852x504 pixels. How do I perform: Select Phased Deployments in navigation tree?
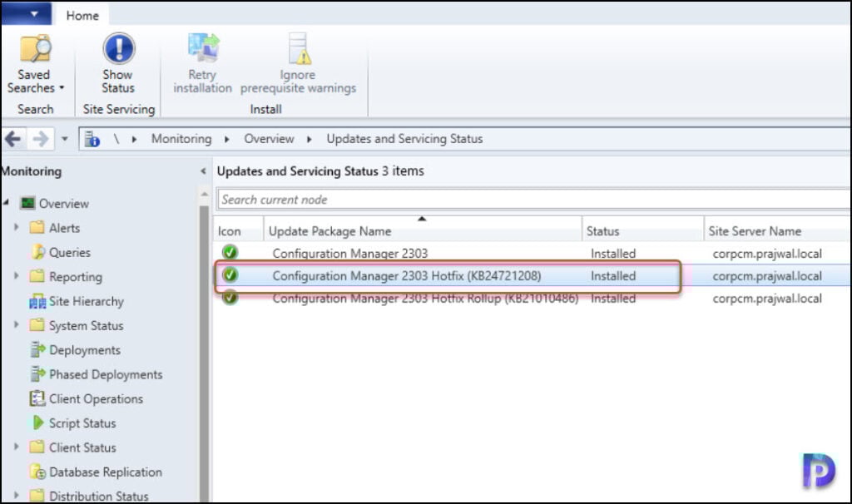pos(106,375)
